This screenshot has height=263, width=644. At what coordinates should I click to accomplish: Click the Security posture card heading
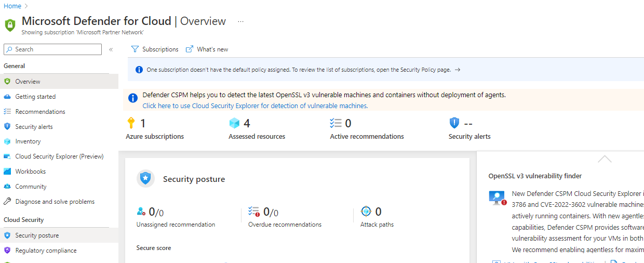click(x=194, y=179)
